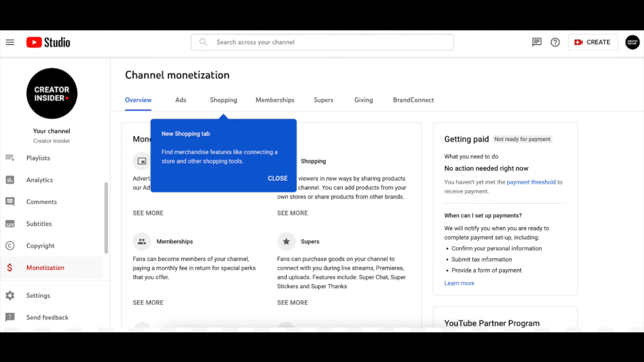Click SEE MORE under the Ads card
The width and height of the screenshot is (644, 362).
[x=148, y=213]
